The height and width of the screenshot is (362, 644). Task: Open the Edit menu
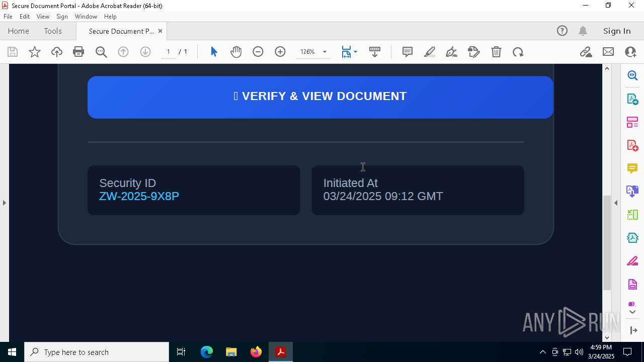[25, 17]
